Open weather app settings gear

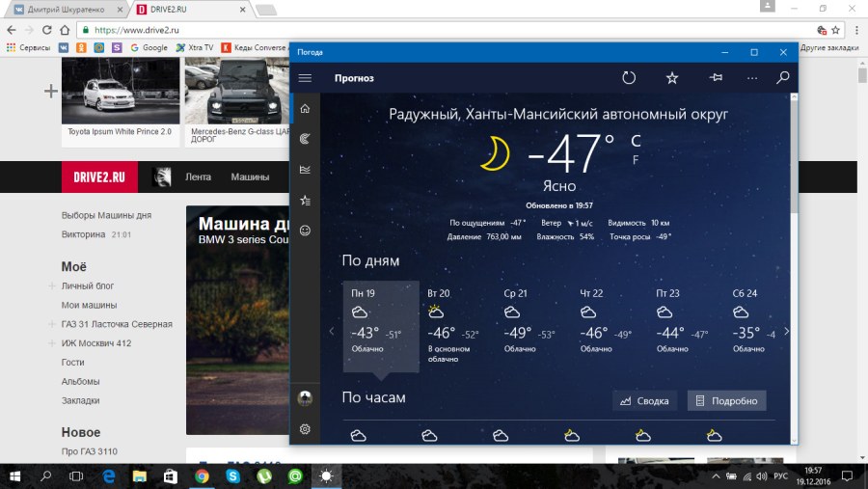click(x=305, y=429)
